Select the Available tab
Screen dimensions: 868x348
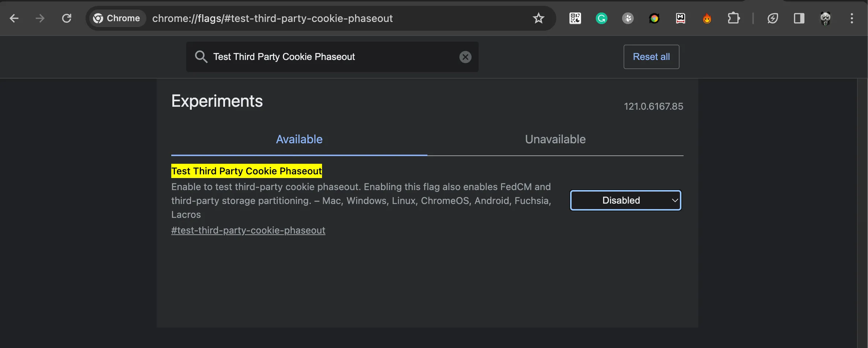(x=299, y=139)
